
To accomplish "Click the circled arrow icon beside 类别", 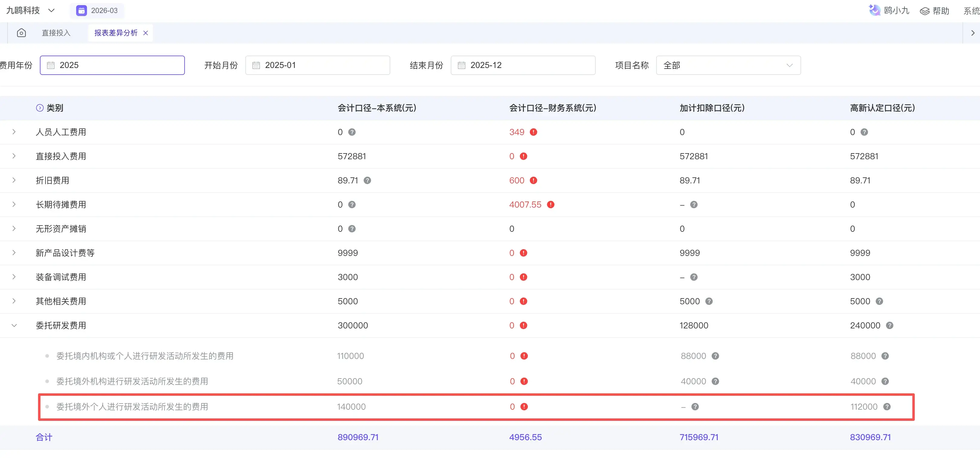I will [x=40, y=108].
